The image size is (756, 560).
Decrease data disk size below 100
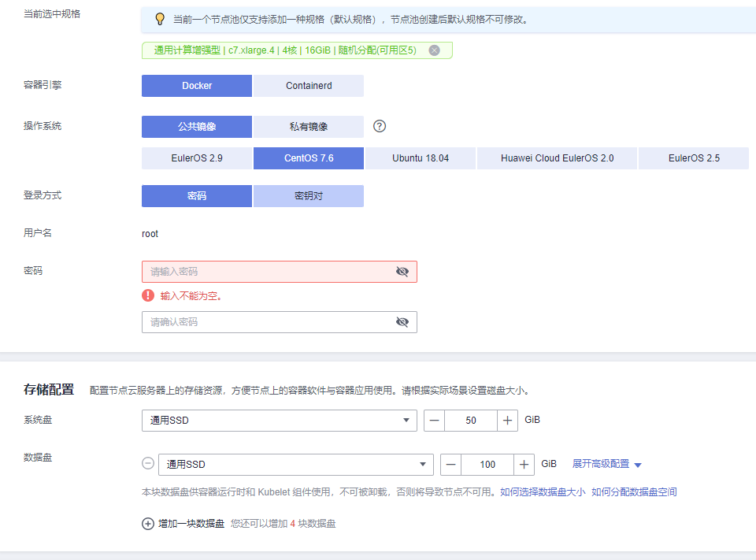pos(450,465)
